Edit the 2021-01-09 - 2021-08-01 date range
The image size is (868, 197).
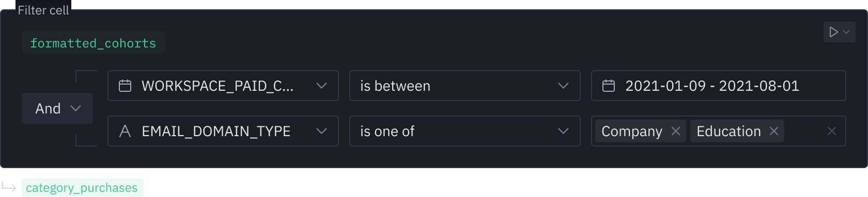[x=719, y=86]
